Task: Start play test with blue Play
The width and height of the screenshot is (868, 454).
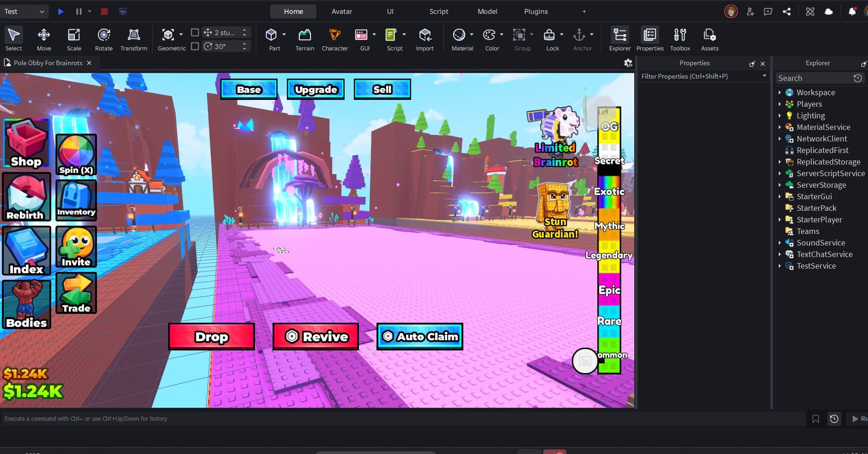Action: 61,12
